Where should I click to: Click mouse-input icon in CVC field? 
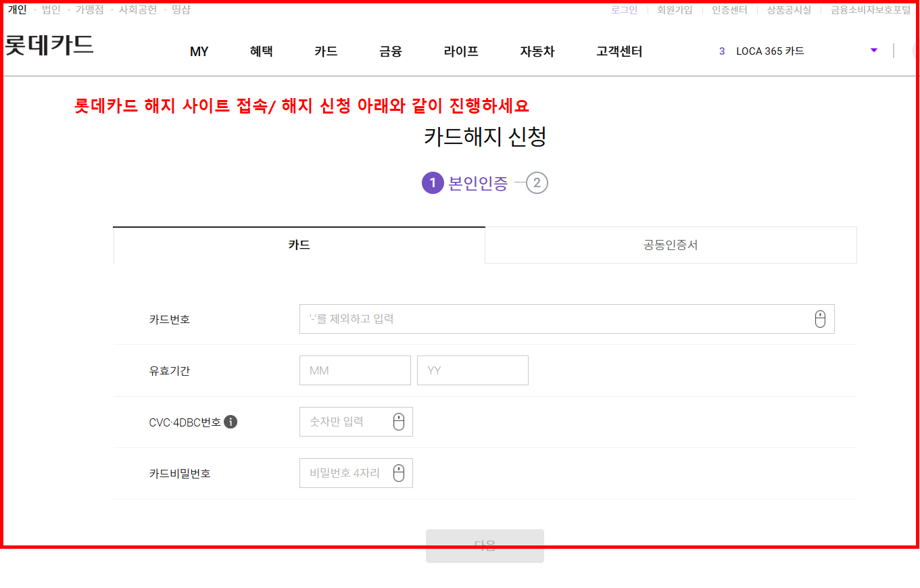click(399, 422)
